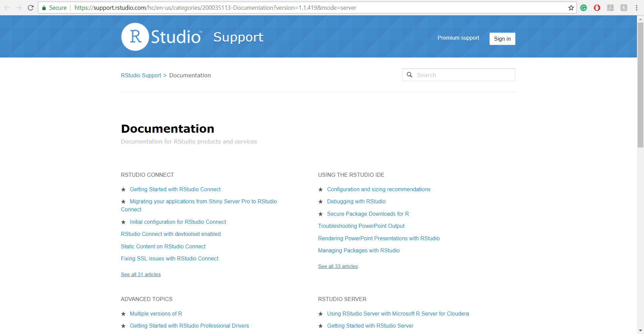Open Fixing SSL issues with RStudio Connect
This screenshot has height=334, width=644.
pos(170,258)
